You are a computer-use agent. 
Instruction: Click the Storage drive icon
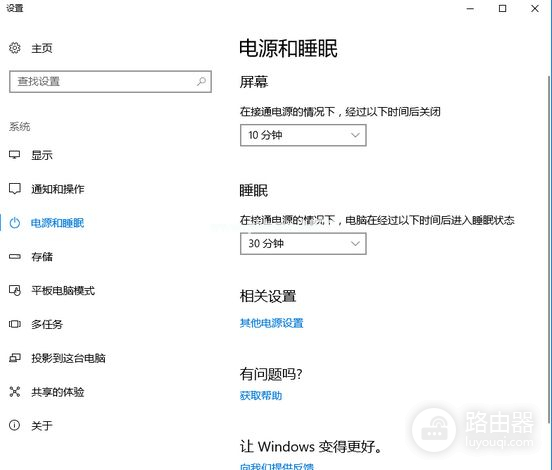click(15, 257)
